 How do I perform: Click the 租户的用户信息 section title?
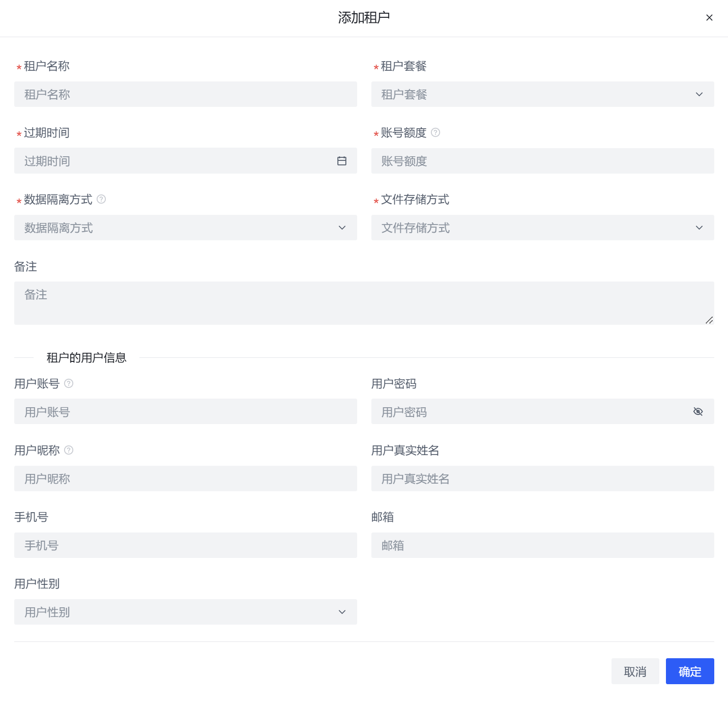click(x=86, y=358)
